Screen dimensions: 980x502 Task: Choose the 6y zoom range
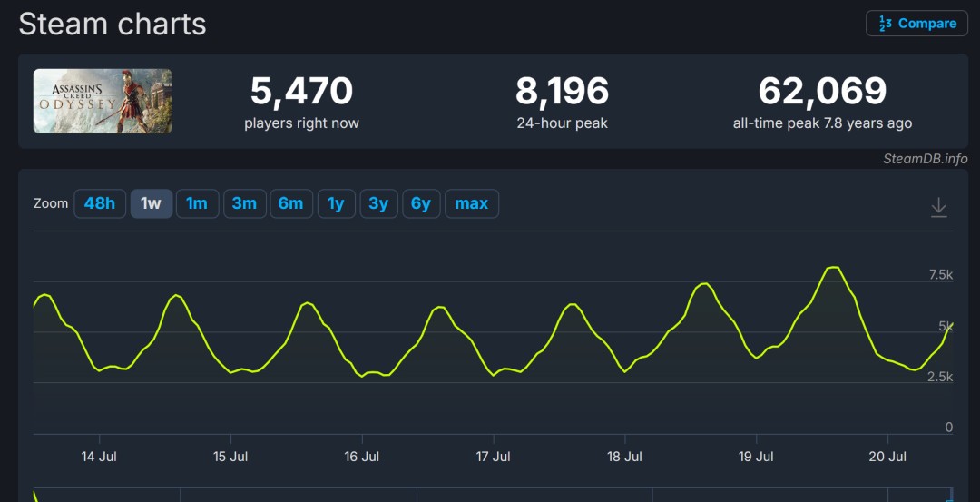(x=421, y=204)
